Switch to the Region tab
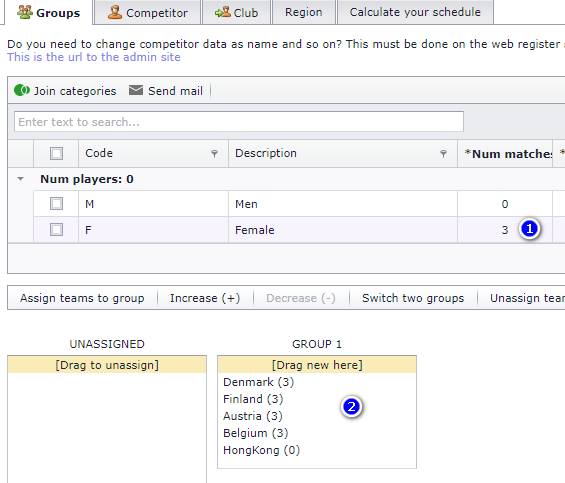Screen dimensions: 565x483 [x=304, y=12]
